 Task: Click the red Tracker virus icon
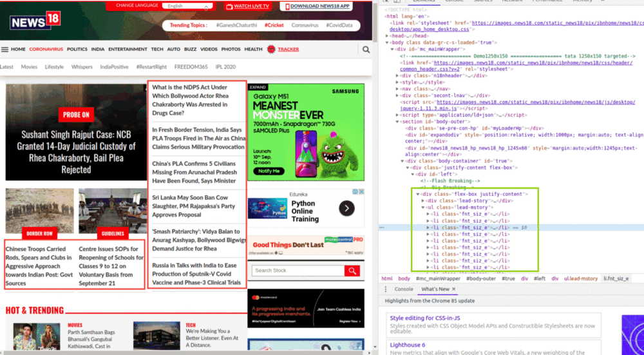click(271, 50)
